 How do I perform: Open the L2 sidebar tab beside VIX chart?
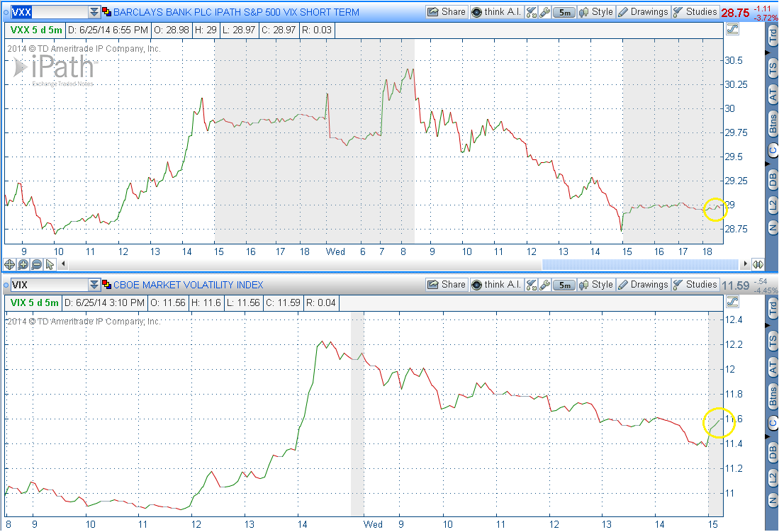point(773,475)
